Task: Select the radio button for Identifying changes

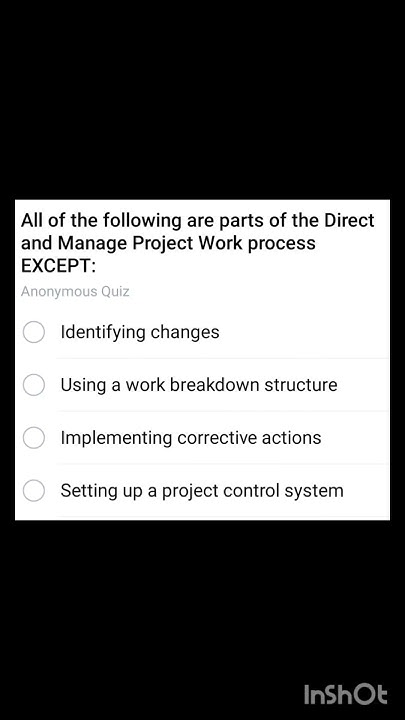Action: pyautogui.click(x=34, y=332)
